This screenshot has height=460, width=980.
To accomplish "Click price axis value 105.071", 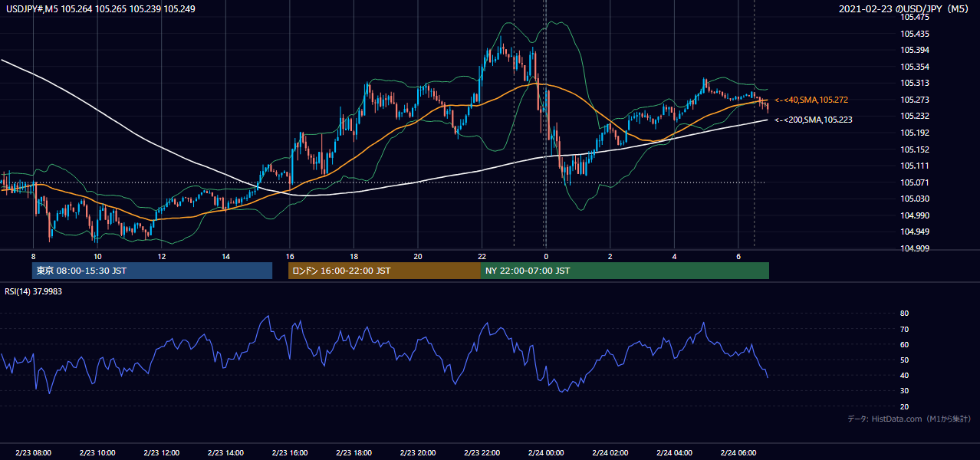I will point(915,182).
